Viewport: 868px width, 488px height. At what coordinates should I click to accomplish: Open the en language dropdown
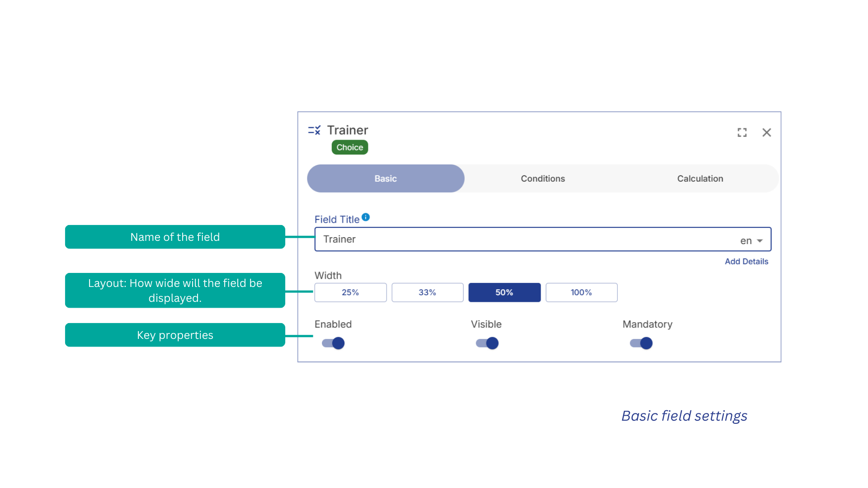click(x=751, y=241)
